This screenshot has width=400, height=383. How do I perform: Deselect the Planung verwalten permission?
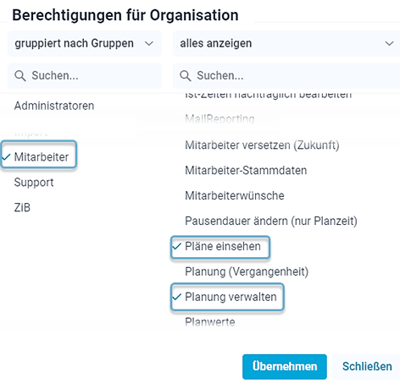[x=227, y=297]
